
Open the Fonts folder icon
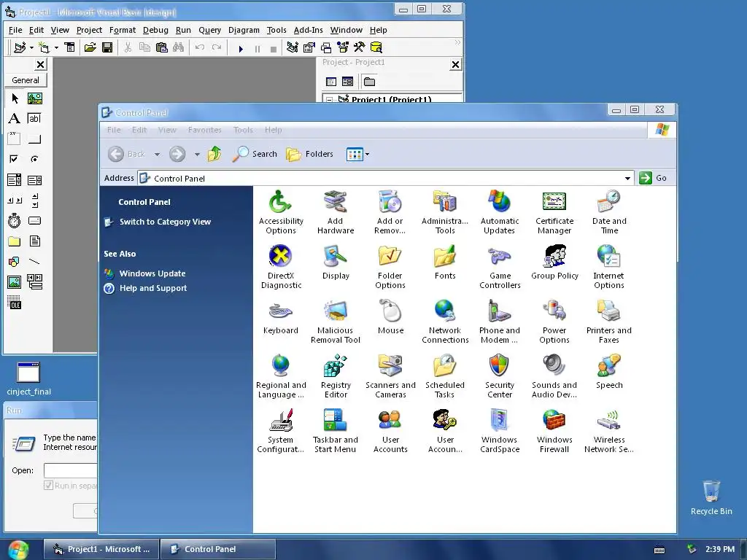pyautogui.click(x=445, y=262)
